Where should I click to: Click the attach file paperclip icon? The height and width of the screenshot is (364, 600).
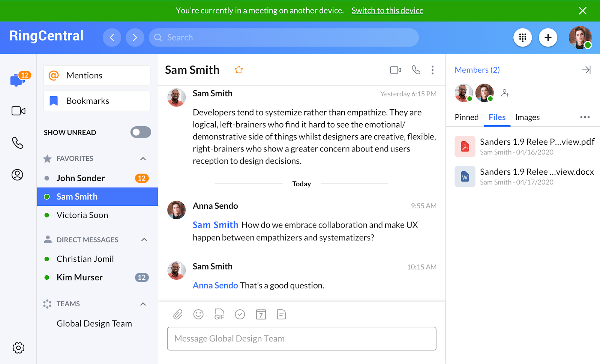click(x=178, y=314)
